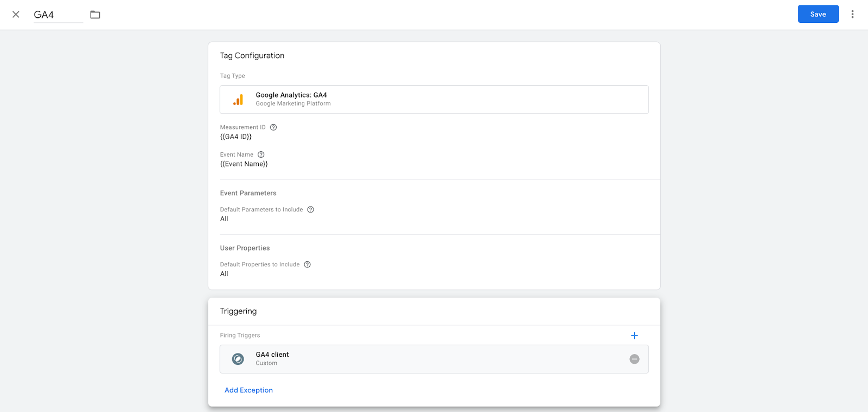Click the Triggering section heading
The height and width of the screenshot is (412, 868).
point(238,311)
